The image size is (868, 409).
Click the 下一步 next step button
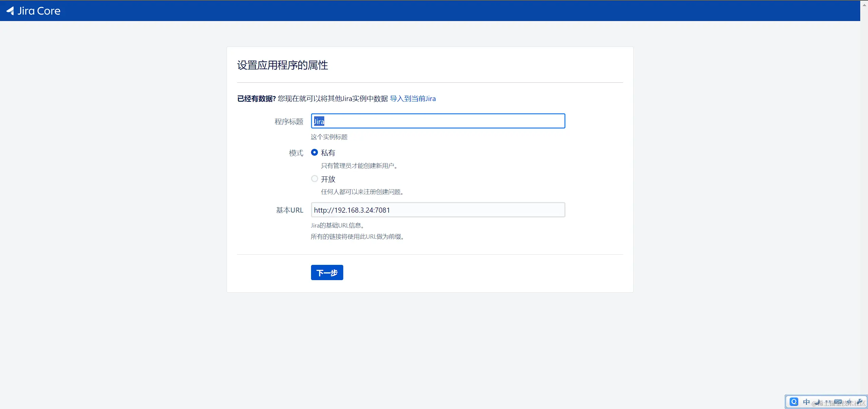pyautogui.click(x=327, y=273)
